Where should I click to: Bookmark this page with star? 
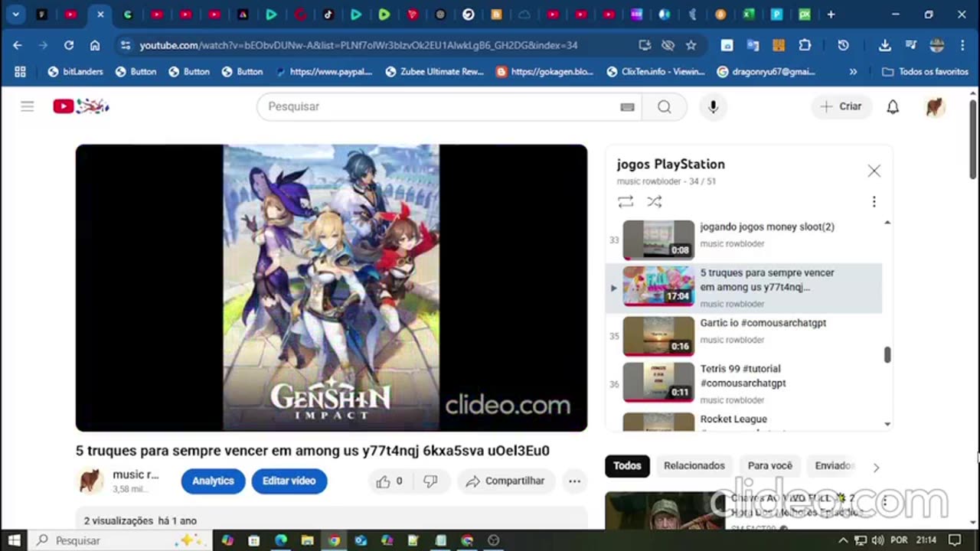pos(691,45)
